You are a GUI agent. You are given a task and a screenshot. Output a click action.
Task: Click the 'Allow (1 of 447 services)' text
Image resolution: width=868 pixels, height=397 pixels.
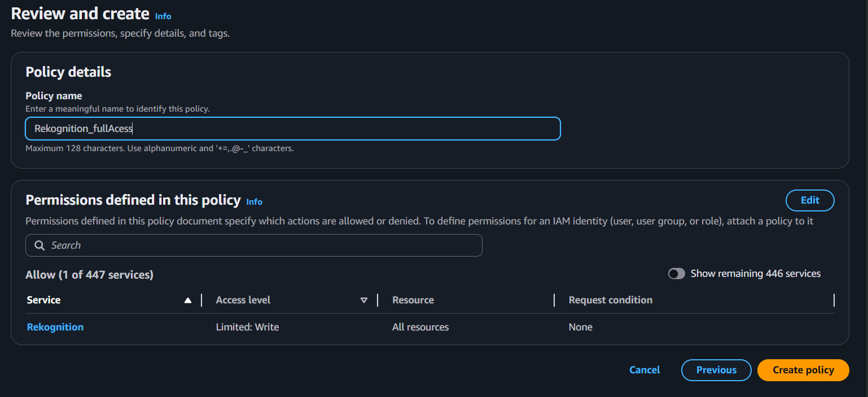(89, 275)
